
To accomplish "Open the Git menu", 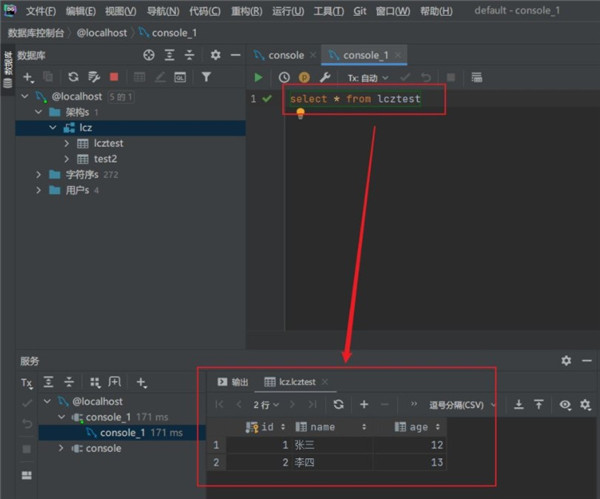I will point(360,11).
